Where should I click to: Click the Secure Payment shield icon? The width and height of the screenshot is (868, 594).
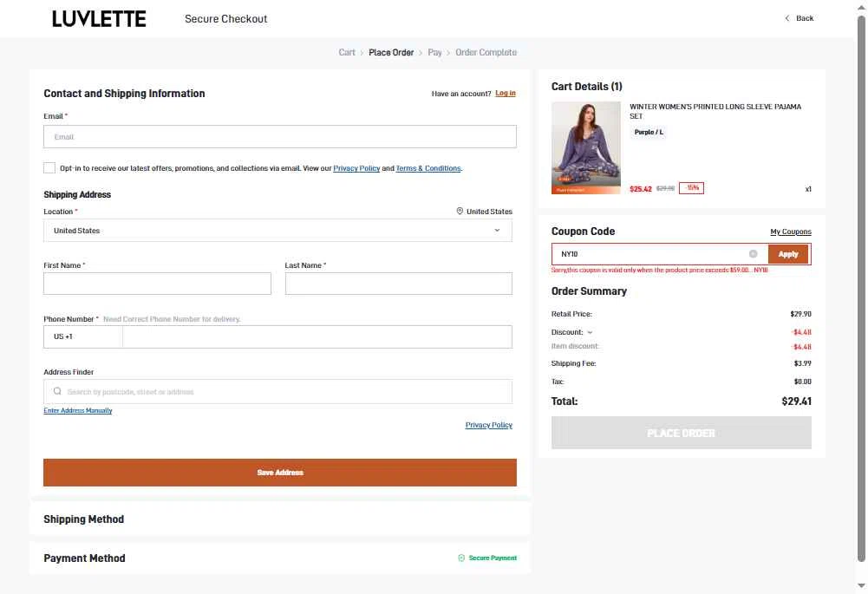[461, 558]
